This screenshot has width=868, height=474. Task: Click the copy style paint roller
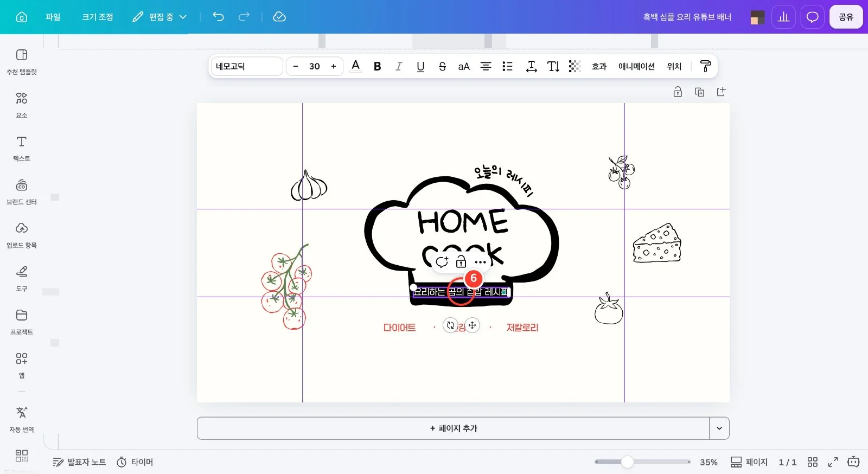705,66
